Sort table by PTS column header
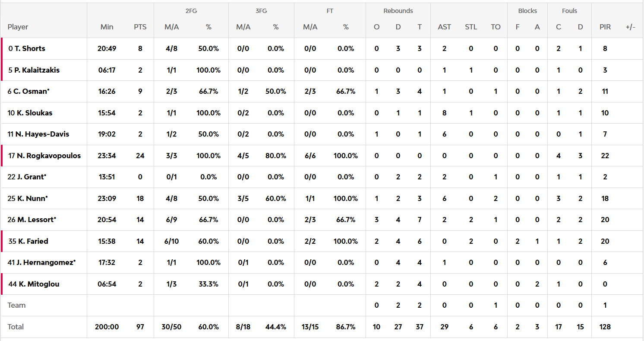 140,27
